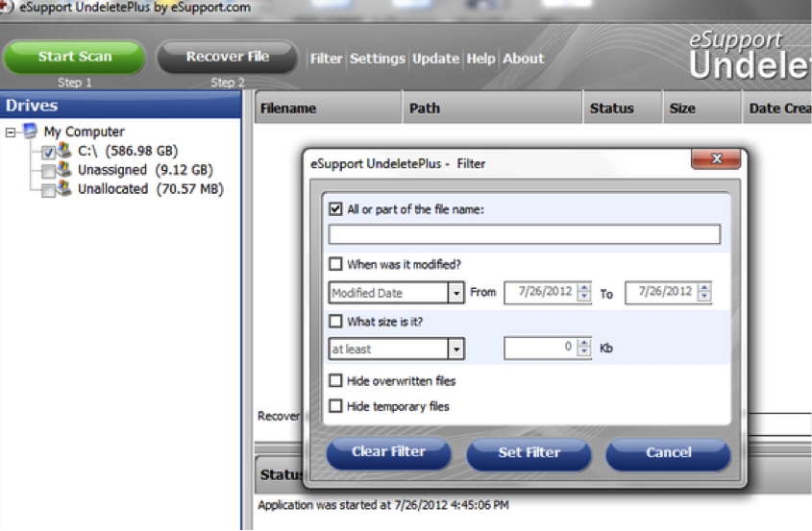The image size is (812, 531).
Task: Click the green Start Scan button
Action: [x=75, y=57]
